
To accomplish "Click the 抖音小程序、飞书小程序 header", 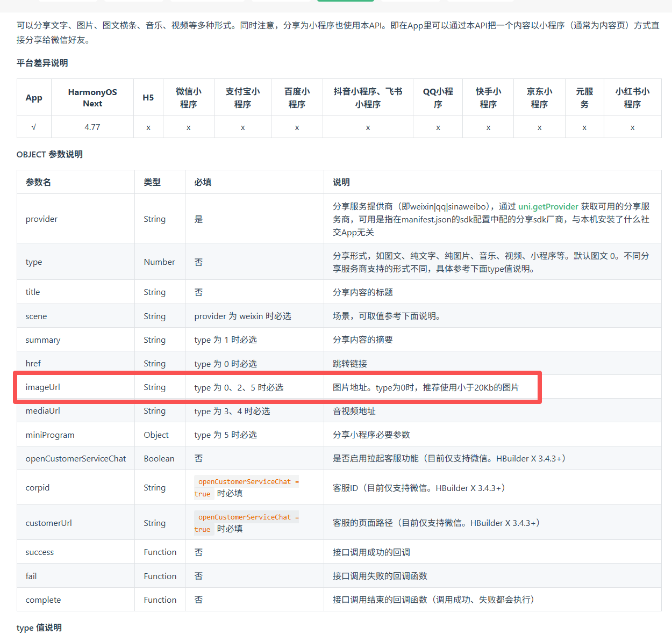I will pyautogui.click(x=368, y=98).
